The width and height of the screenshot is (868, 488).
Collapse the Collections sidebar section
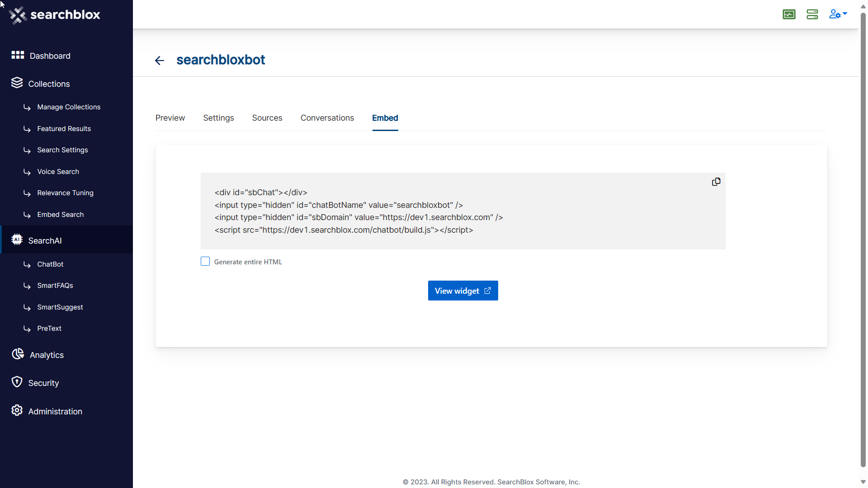pos(49,84)
